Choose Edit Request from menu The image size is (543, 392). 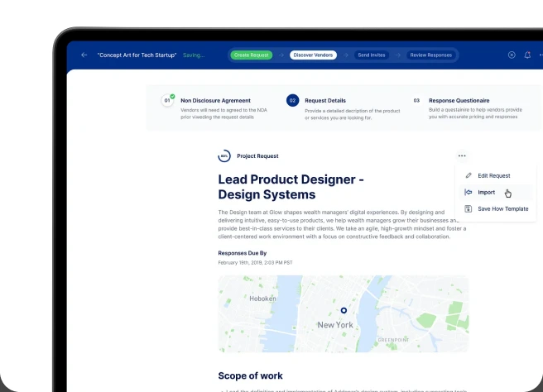[x=496, y=175]
